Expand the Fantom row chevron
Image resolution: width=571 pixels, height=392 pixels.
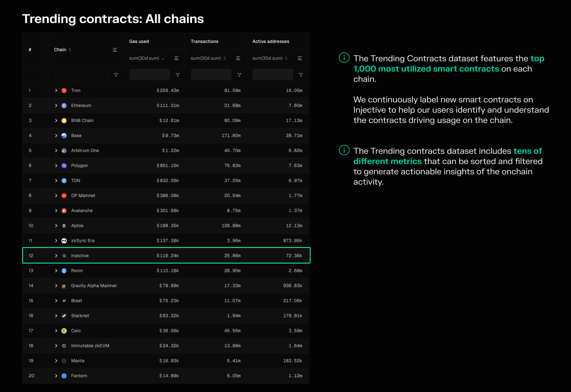click(56, 376)
